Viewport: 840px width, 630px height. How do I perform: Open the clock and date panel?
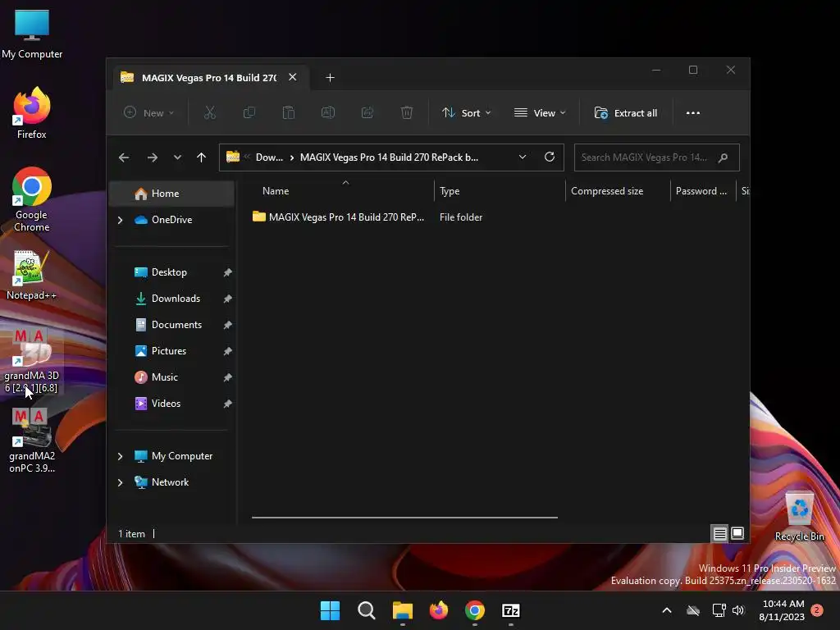point(782,610)
